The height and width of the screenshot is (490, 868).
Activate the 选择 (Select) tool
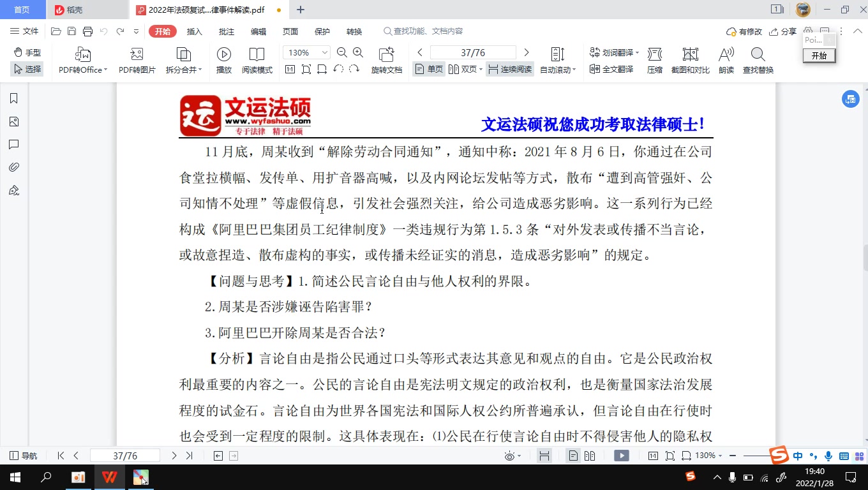point(26,69)
